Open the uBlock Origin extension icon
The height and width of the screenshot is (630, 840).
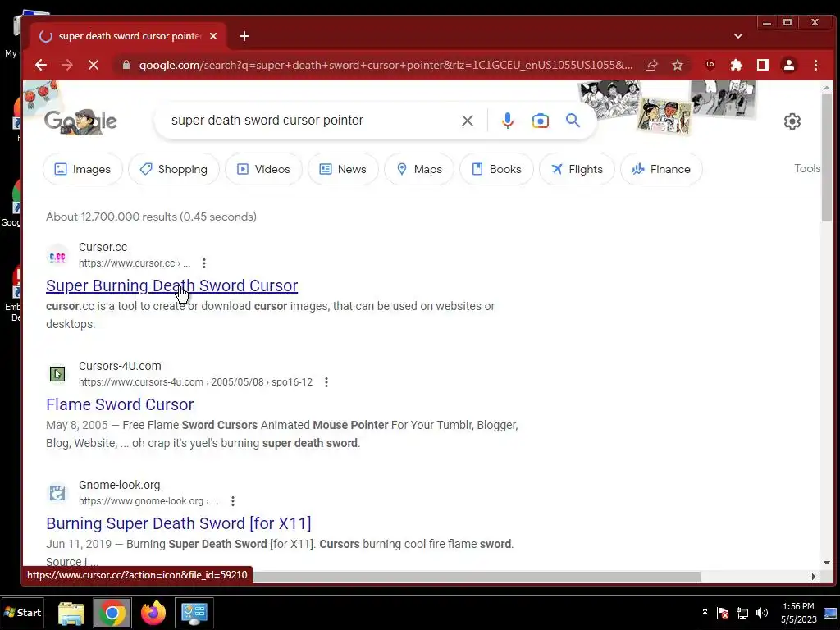pyautogui.click(x=710, y=65)
